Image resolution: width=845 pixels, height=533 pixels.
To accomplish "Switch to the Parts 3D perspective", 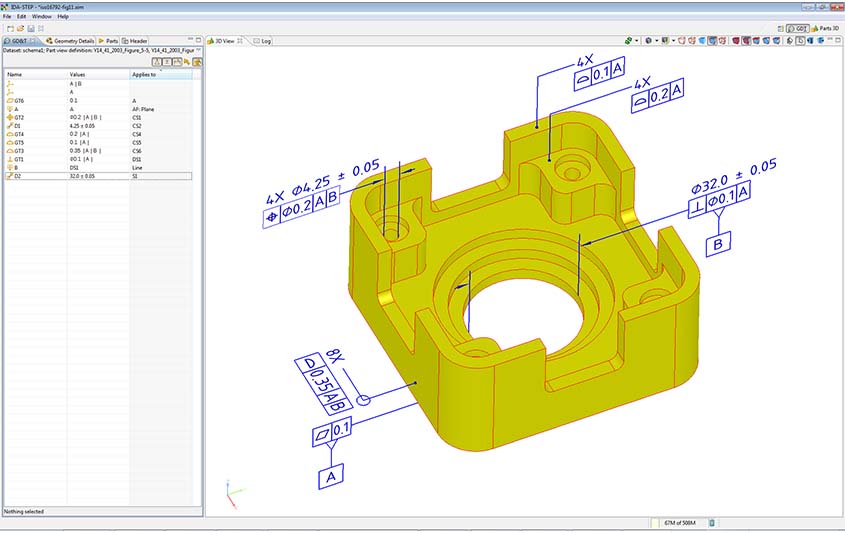I will point(827,29).
